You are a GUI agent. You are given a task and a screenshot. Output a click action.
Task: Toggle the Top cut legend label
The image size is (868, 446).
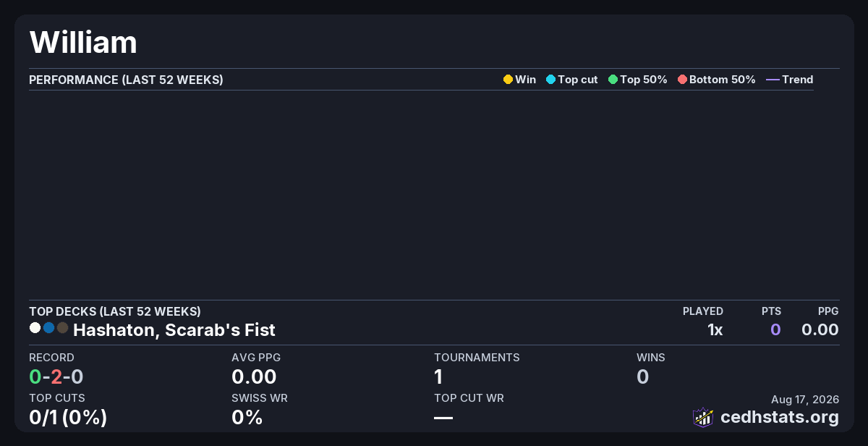coord(578,80)
